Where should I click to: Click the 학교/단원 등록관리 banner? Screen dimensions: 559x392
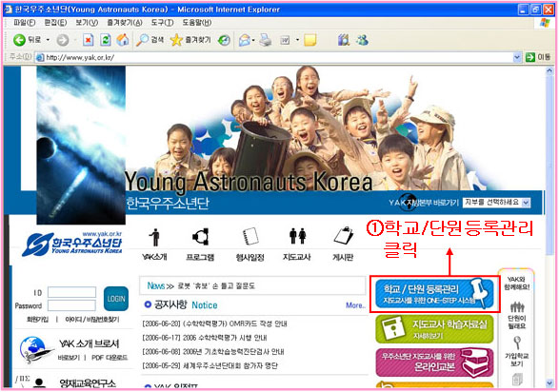[434, 294]
